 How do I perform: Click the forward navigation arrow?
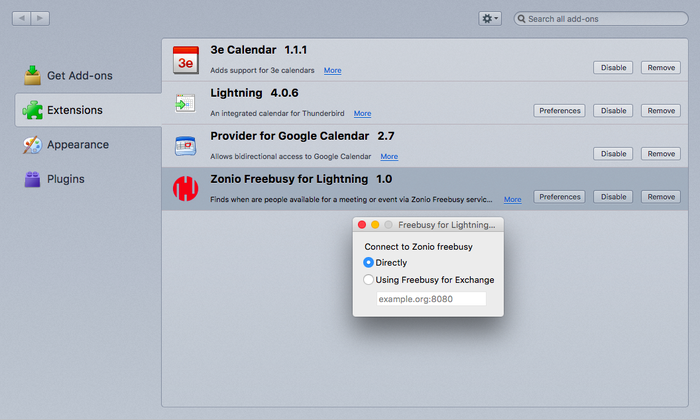coord(40,18)
